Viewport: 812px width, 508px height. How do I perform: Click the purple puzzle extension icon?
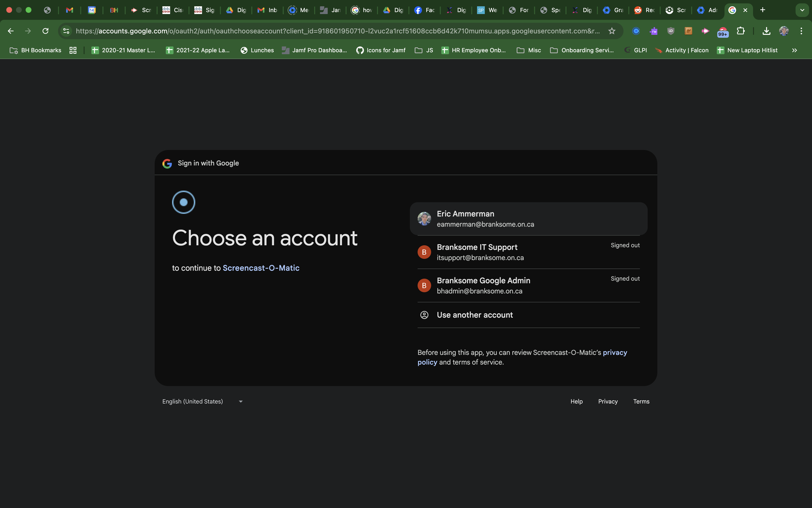[x=653, y=31]
